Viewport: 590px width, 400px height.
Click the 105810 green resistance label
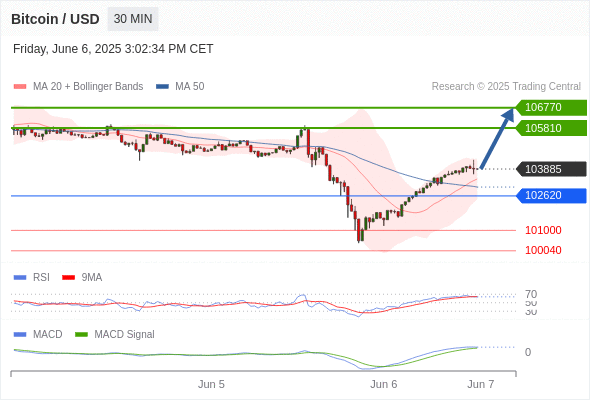pos(552,128)
